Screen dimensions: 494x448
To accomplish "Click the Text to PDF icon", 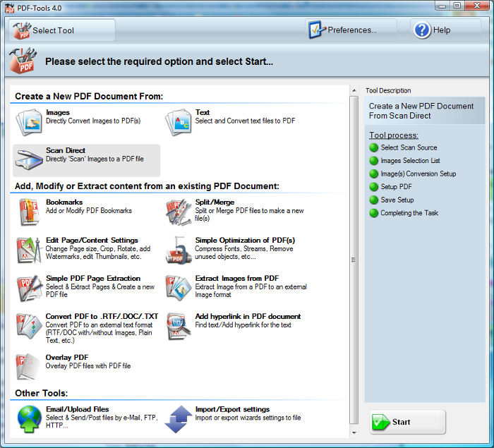I will 178,123.
